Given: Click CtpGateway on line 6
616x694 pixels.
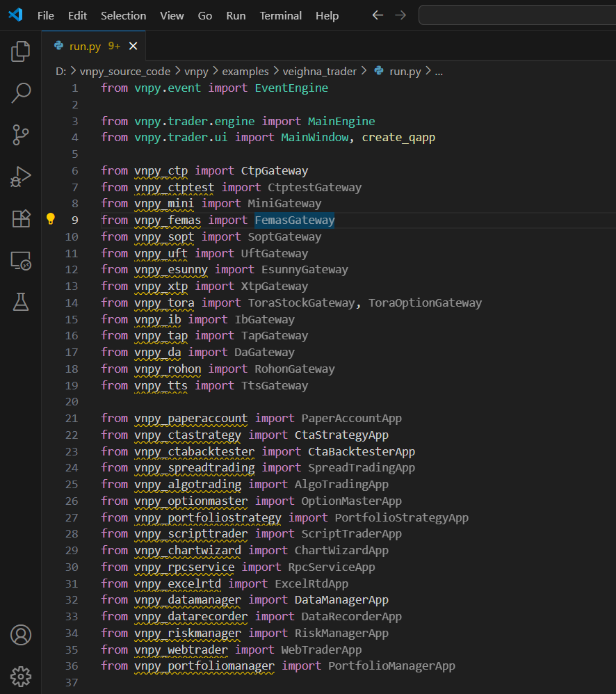Looking at the screenshot, I should point(275,171).
